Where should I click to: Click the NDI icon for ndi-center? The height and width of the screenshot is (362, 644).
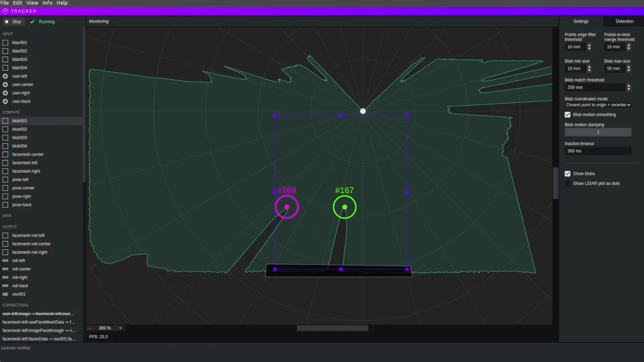pos(5,269)
